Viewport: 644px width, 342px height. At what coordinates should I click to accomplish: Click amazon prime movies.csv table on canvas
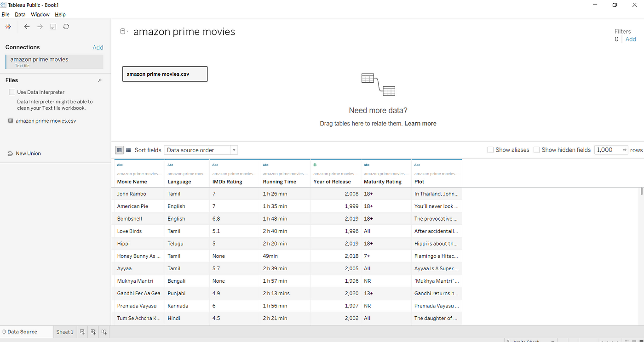(x=165, y=74)
